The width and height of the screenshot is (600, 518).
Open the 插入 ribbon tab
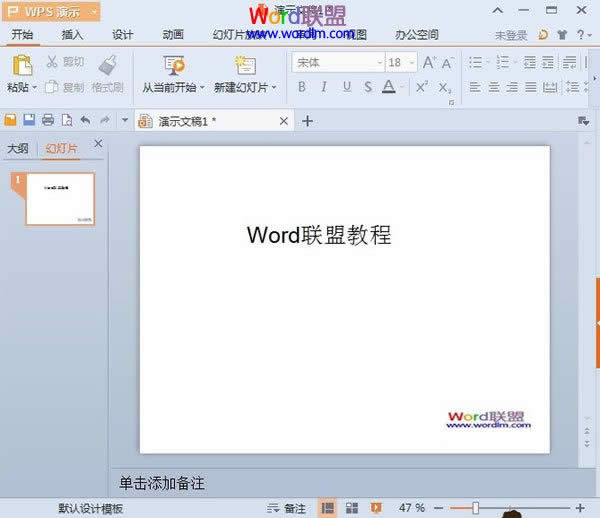(72, 34)
